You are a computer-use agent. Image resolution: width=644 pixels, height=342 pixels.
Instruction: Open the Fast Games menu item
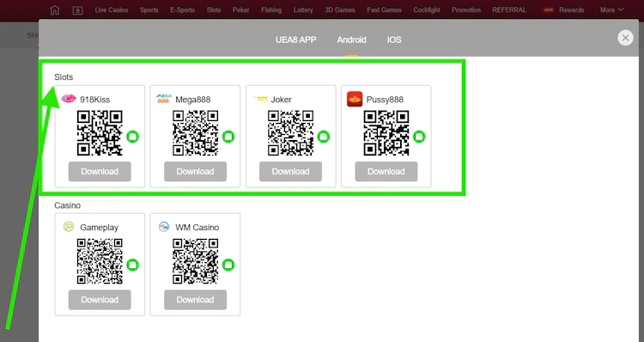[x=385, y=9]
